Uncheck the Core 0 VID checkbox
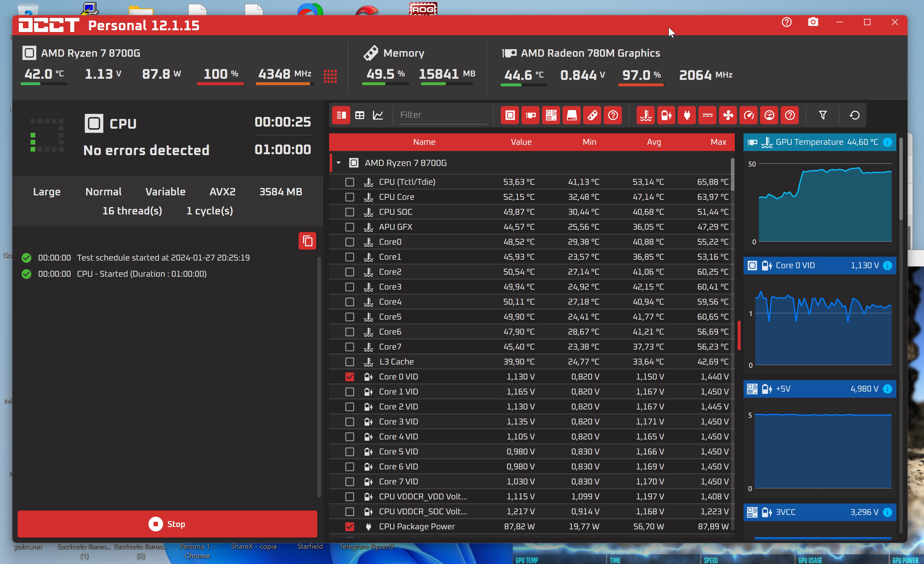The width and height of the screenshot is (924, 564). pyautogui.click(x=349, y=377)
